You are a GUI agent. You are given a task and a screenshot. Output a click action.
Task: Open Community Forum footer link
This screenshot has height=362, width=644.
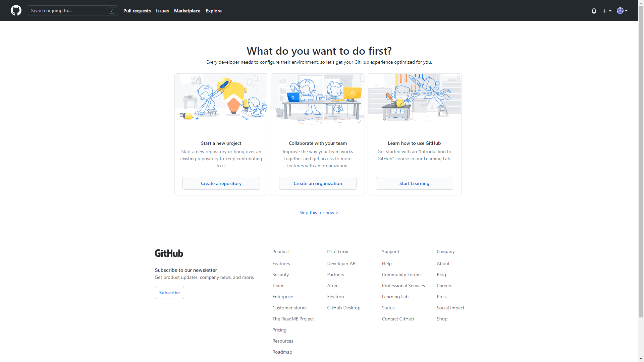pos(401,275)
